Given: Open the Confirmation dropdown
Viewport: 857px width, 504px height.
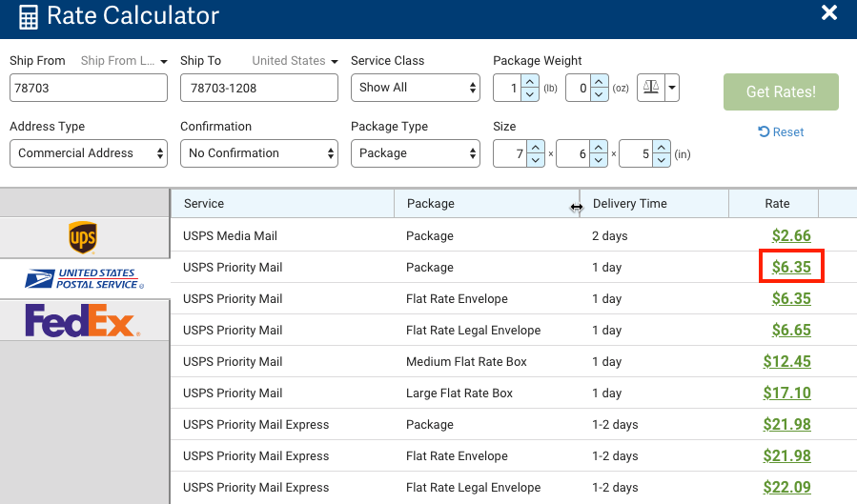Looking at the screenshot, I should coord(259,153).
